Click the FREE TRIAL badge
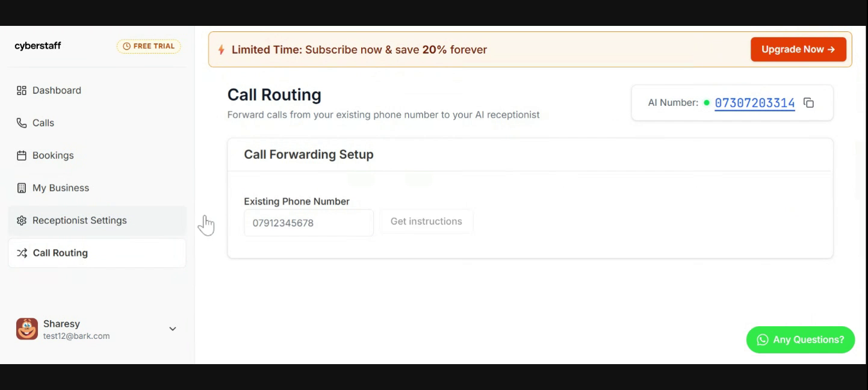 (x=149, y=46)
